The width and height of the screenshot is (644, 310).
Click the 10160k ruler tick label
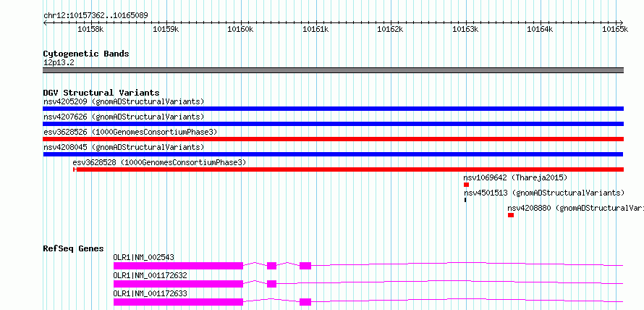(x=240, y=29)
